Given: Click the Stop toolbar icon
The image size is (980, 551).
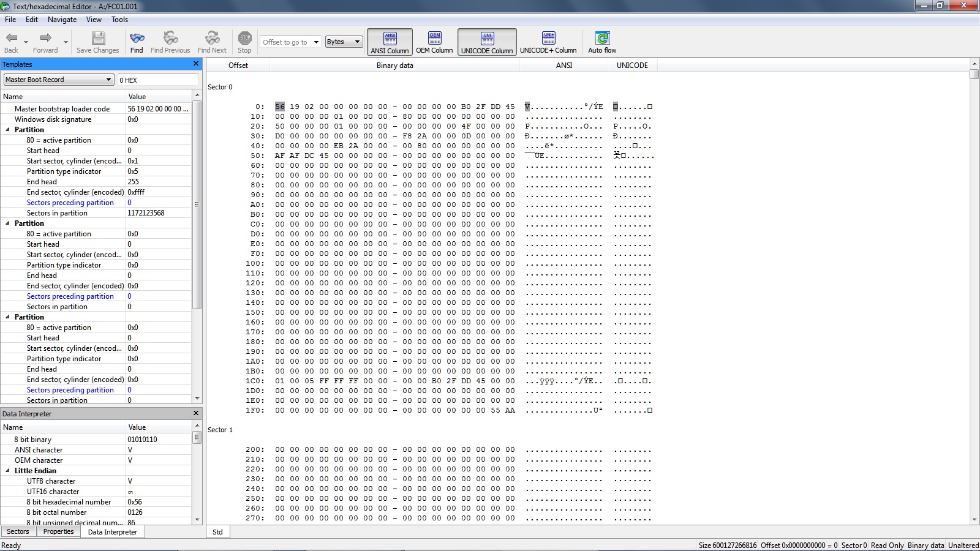Looking at the screenshot, I should [244, 38].
